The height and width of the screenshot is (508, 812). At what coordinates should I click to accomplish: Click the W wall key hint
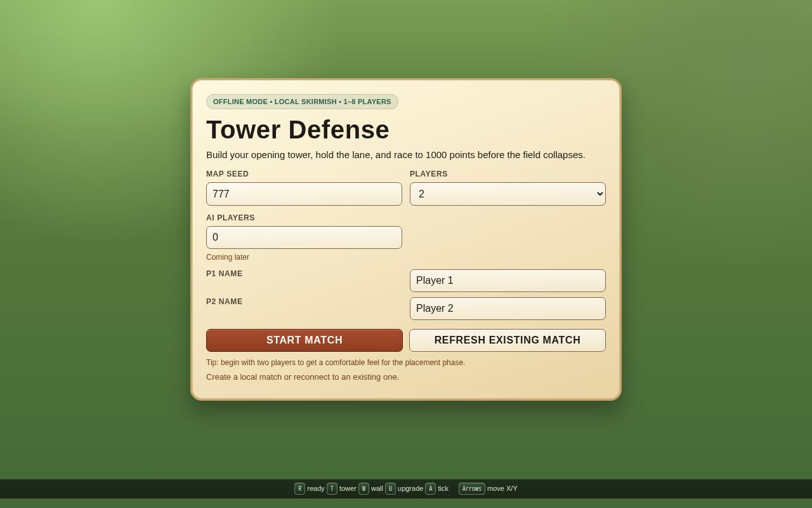click(x=363, y=489)
